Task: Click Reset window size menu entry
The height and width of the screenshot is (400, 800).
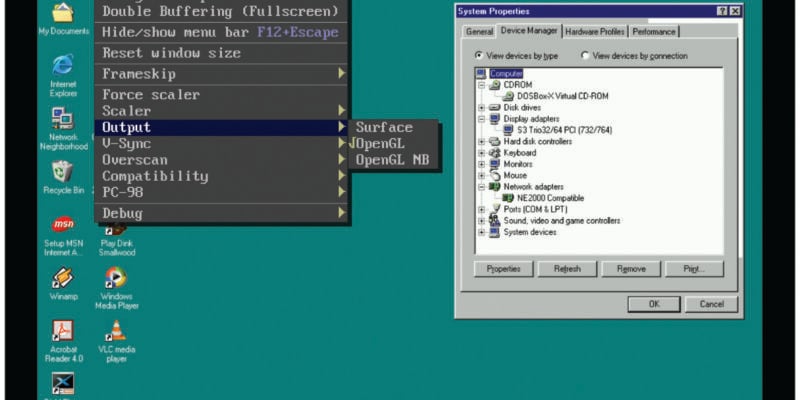Action: (x=221, y=53)
